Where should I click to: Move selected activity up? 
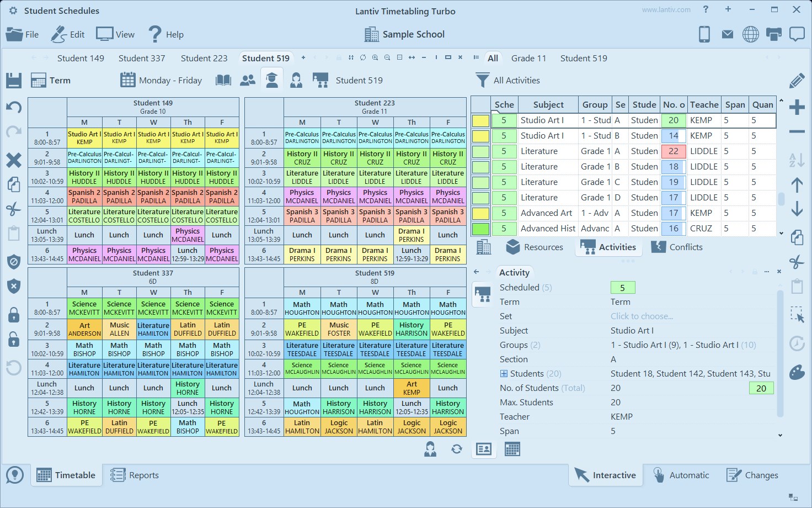pos(797,185)
